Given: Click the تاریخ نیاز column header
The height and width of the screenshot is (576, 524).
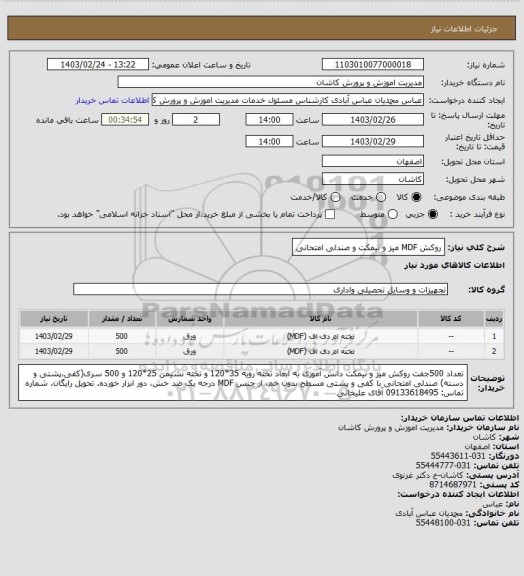Looking at the screenshot, I should (x=54, y=318).
